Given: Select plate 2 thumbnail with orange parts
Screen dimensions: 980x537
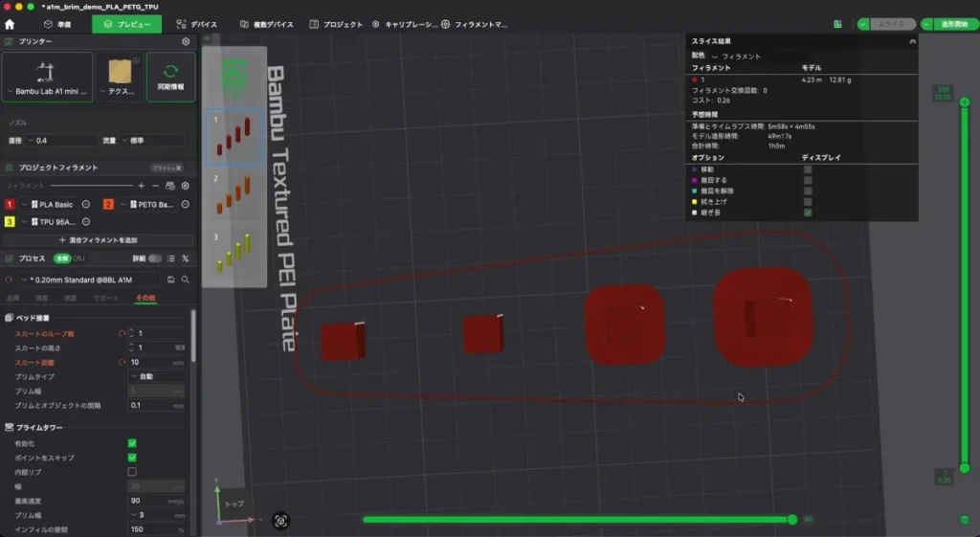Looking at the screenshot, I should pyautogui.click(x=234, y=193).
